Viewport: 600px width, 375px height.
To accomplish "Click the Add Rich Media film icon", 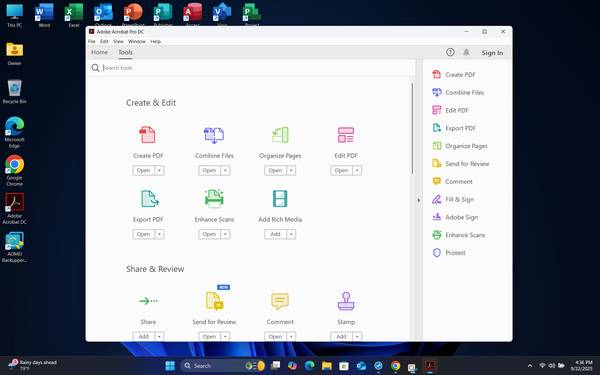I will point(280,199).
